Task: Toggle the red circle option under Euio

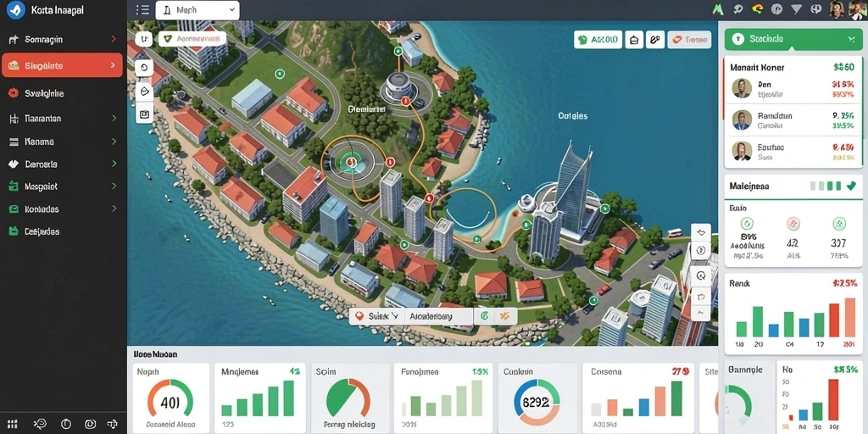Action: point(793,224)
